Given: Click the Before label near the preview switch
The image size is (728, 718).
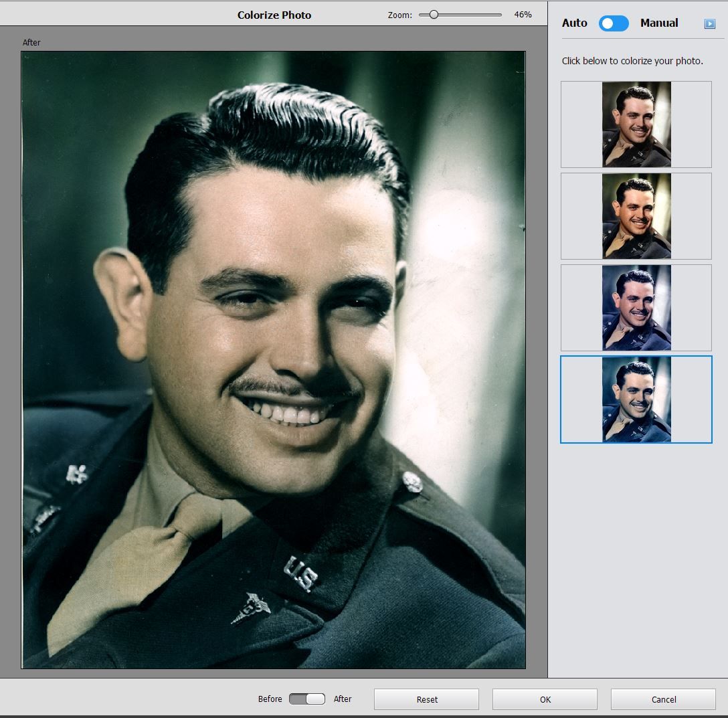Looking at the screenshot, I should (x=270, y=699).
